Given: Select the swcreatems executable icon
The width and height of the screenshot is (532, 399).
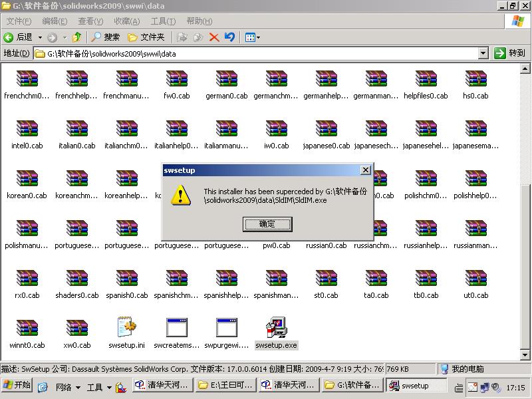Looking at the screenshot, I should coord(176,327).
